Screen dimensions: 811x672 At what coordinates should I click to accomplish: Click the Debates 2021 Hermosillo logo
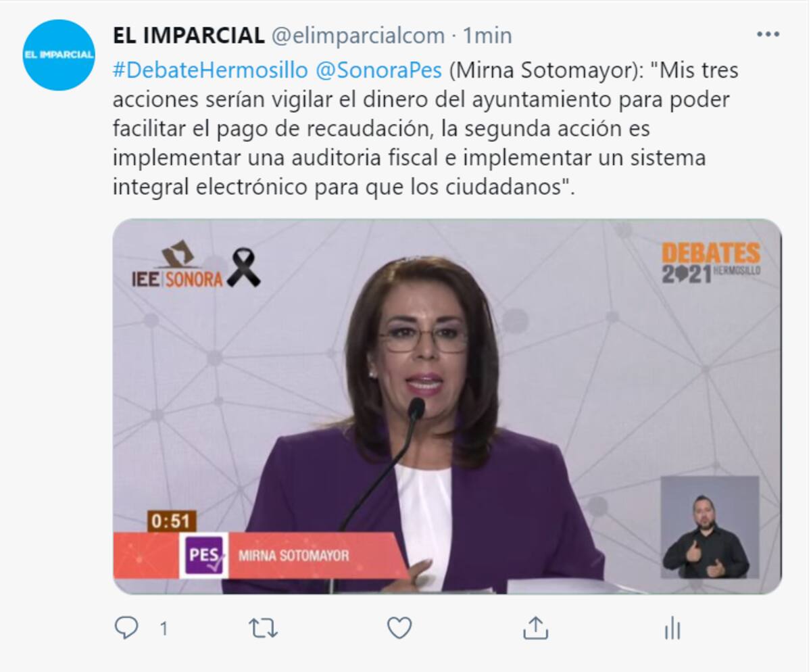711,262
